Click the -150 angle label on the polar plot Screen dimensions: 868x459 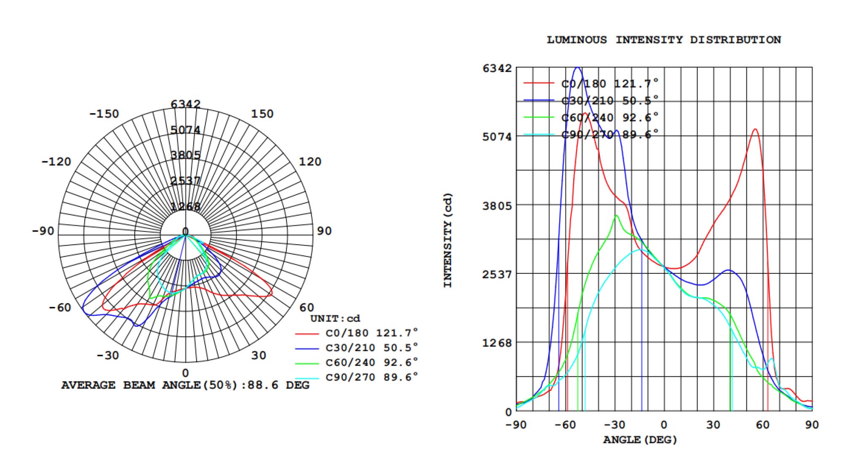[x=104, y=114]
